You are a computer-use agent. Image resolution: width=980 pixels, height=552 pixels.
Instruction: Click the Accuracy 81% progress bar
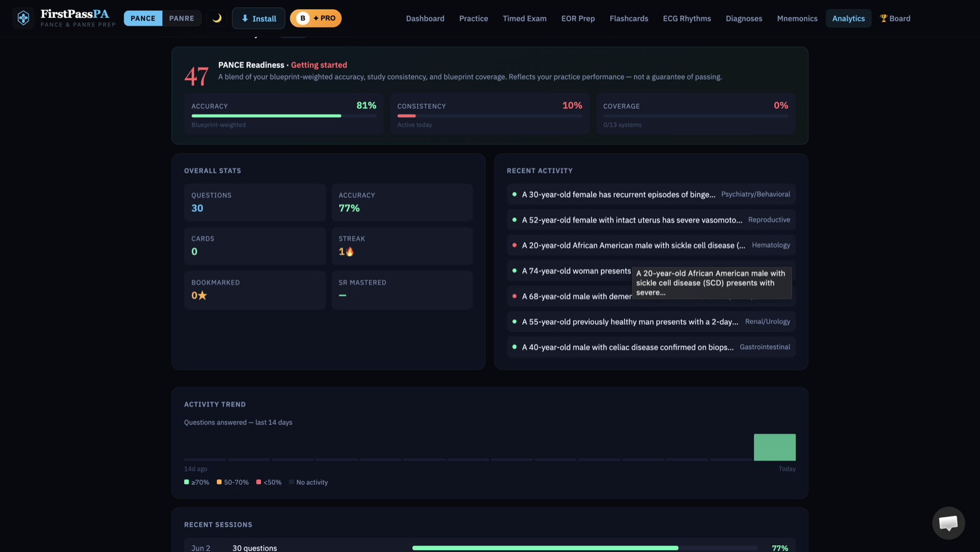(284, 116)
